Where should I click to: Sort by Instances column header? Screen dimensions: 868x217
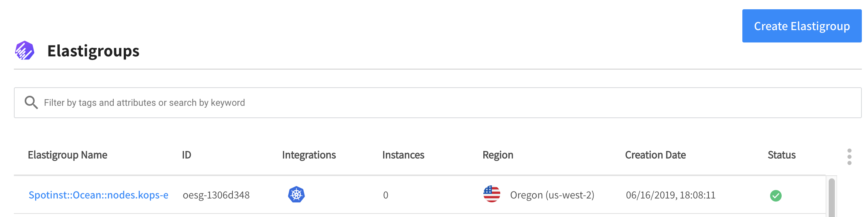(403, 155)
